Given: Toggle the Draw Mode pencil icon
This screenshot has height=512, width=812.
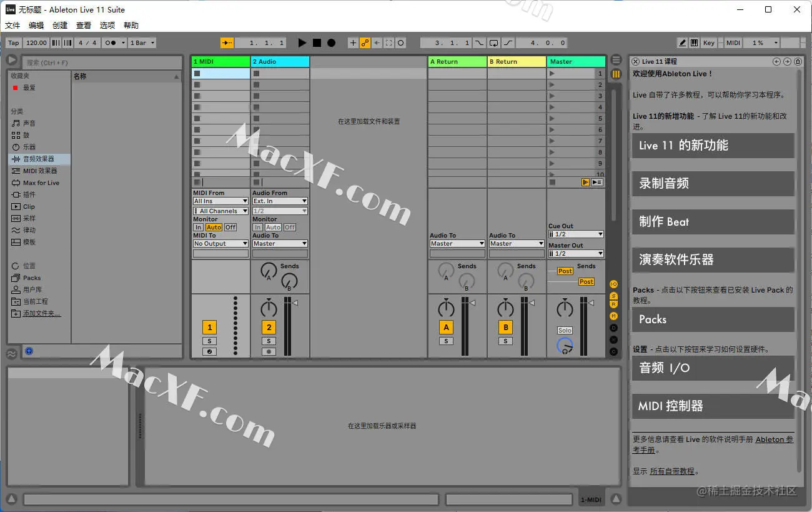Looking at the screenshot, I should (x=683, y=43).
